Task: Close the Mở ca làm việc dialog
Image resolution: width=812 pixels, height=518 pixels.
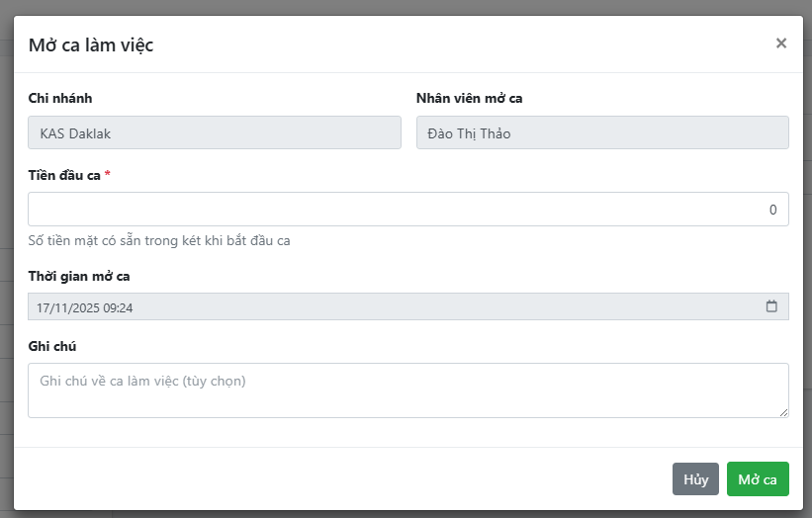Action: 781,43
